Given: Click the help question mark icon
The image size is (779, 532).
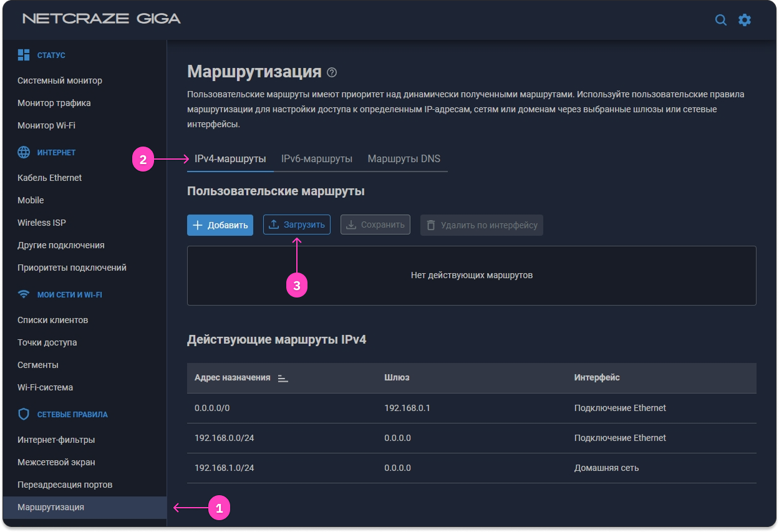Looking at the screenshot, I should [x=332, y=72].
